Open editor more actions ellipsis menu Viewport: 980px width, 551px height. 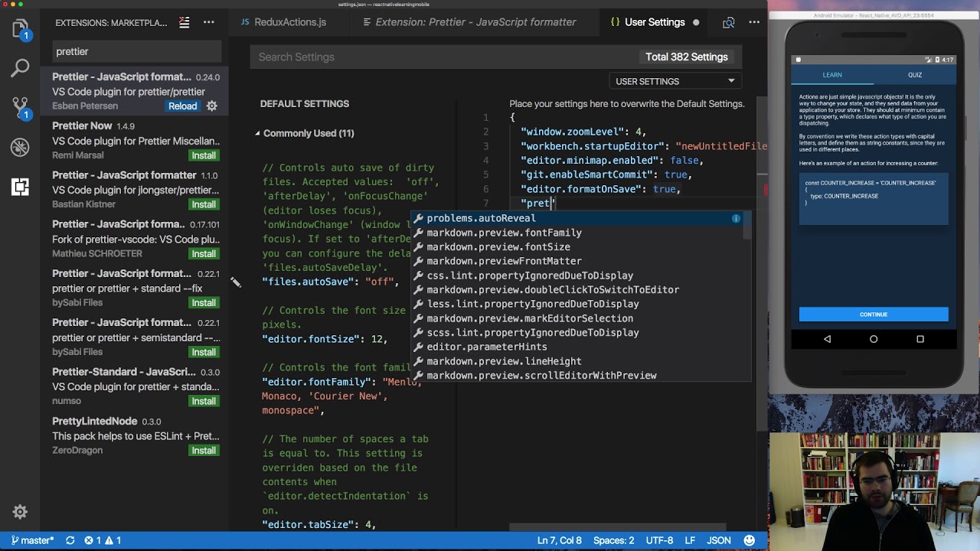click(x=754, y=22)
